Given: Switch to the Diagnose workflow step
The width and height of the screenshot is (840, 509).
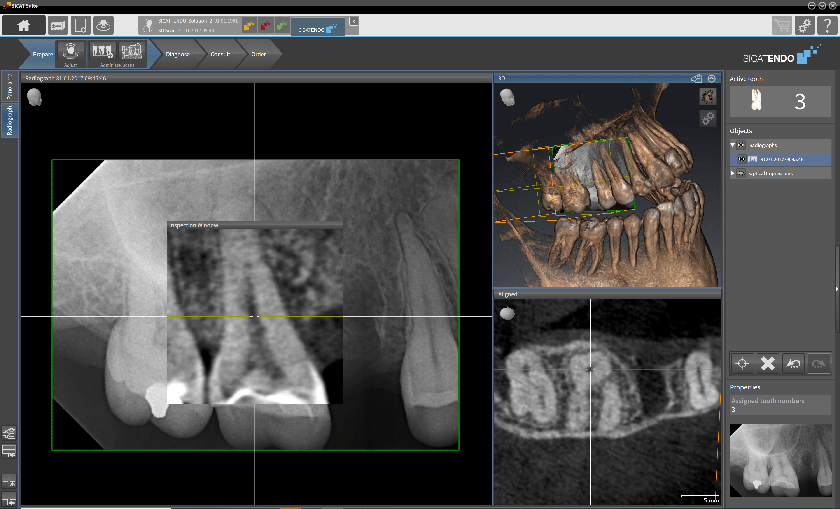Looking at the screenshot, I should (178, 54).
